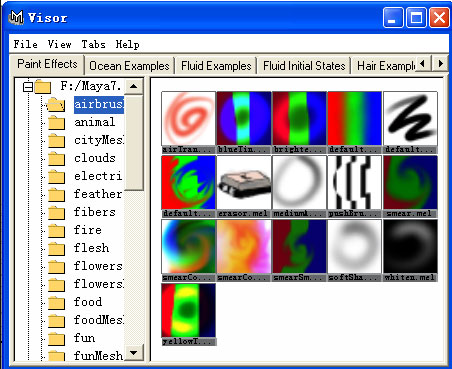Select the yellowT brush thumbnail

click(188, 311)
